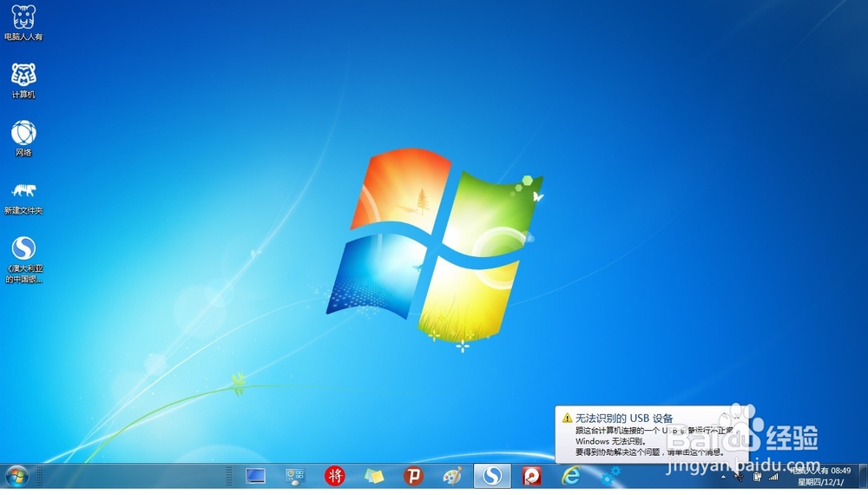Launch the red 將 chess app in taskbar
868x495 pixels.
coord(334,476)
